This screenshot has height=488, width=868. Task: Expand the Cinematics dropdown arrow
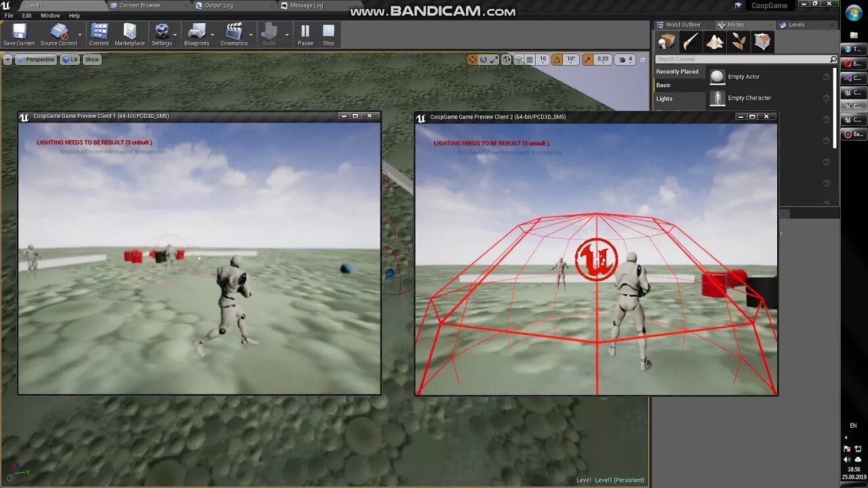(251, 35)
